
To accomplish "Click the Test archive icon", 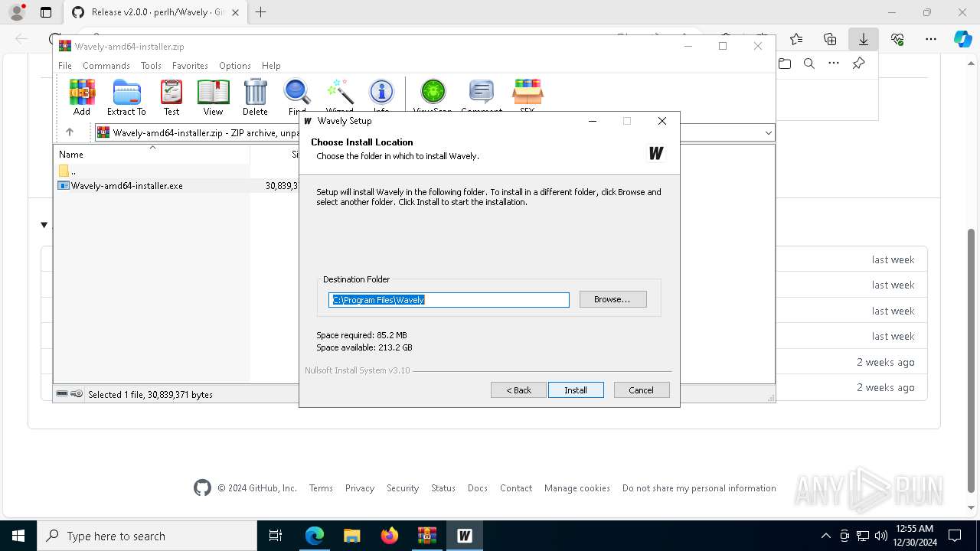I will (x=171, y=97).
